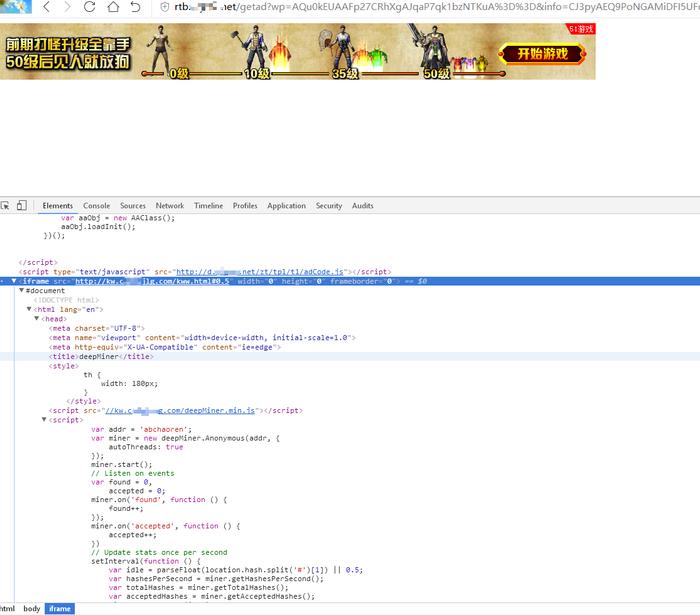700x615 pixels.
Task: Go forward with the browser forward arrow
Action: pyautogui.click(x=67, y=7)
